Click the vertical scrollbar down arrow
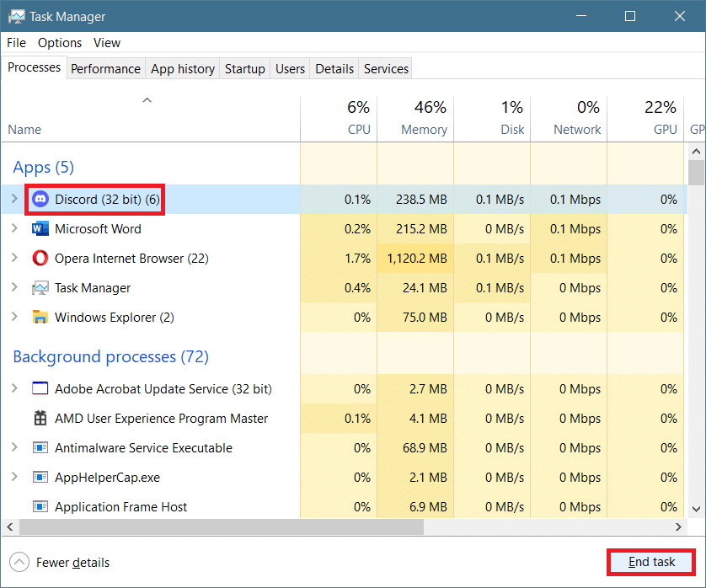The width and height of the screenshot is (706, 588). [696, 509]
